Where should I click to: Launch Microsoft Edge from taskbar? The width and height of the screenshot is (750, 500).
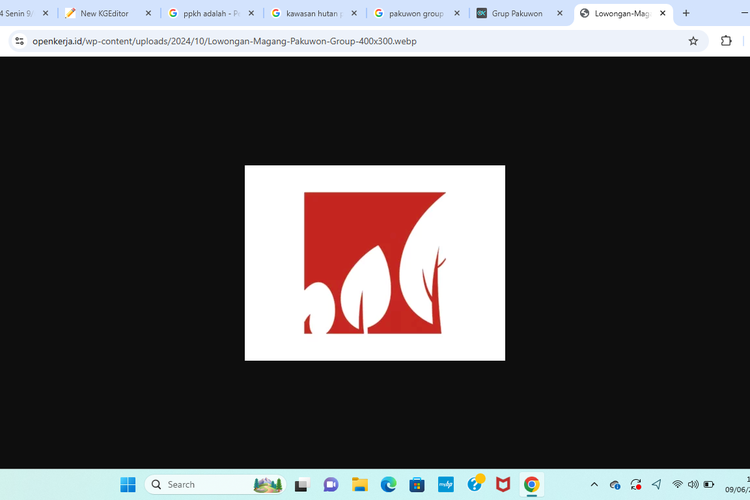tap(388, 485)
